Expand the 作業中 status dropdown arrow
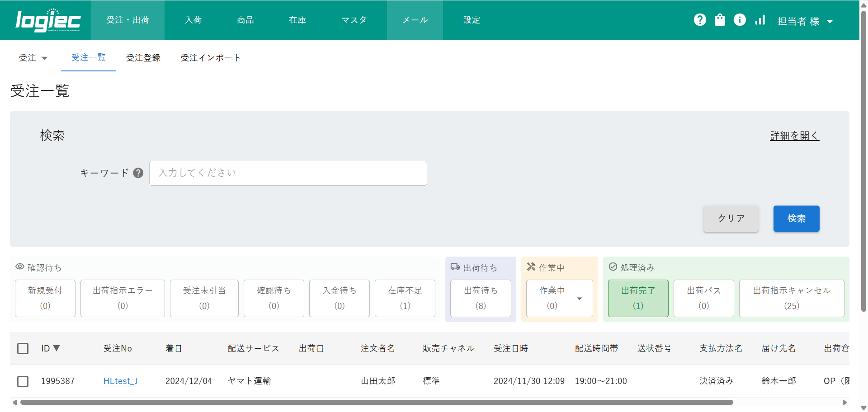The width and height of the screenshot is (868, 412). (x=579, y=299)
